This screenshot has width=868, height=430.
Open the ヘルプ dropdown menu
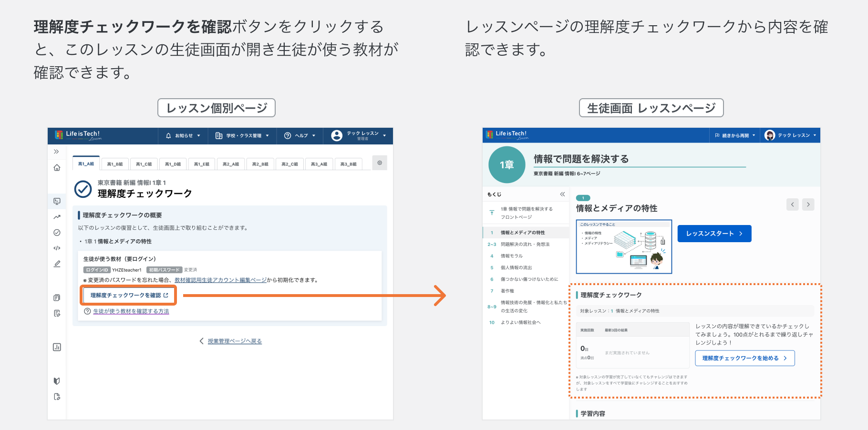[x=300, y=136]
